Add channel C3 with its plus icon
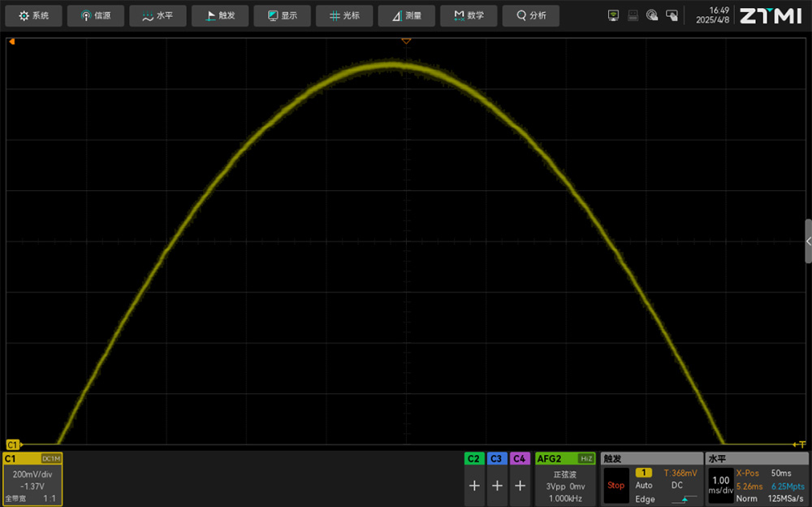812x507 pixels. point(497,486)
